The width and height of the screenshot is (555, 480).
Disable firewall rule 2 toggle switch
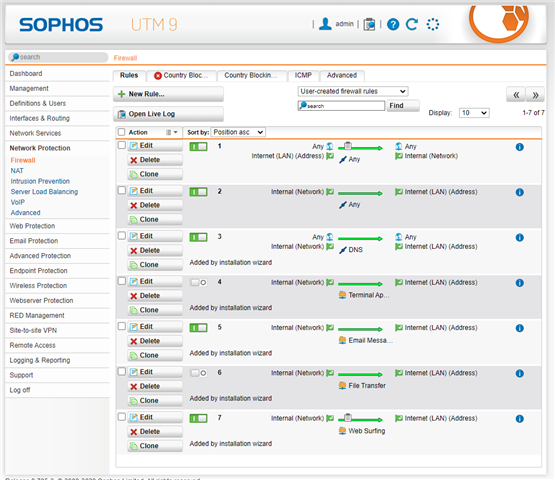[x=198, y=192]
